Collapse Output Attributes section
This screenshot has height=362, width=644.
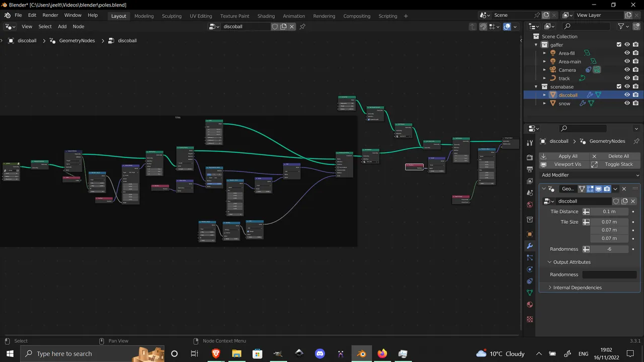tap(550, 262)
